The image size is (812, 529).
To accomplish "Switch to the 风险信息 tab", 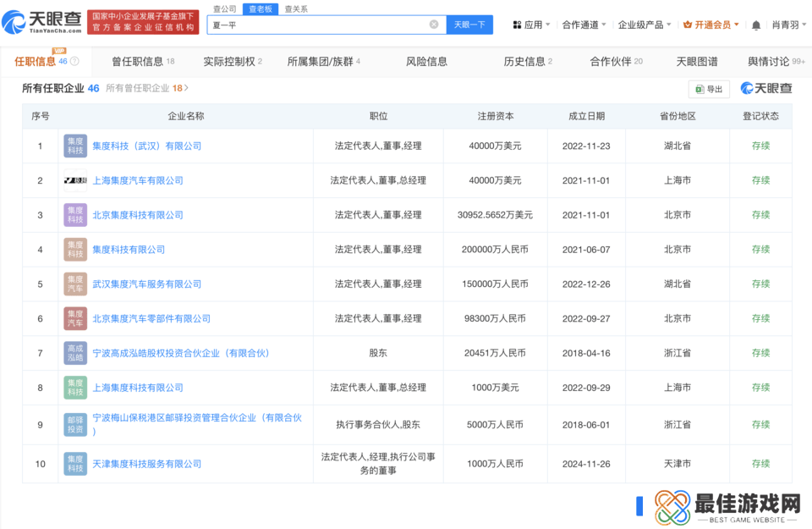I will (426, 62).
